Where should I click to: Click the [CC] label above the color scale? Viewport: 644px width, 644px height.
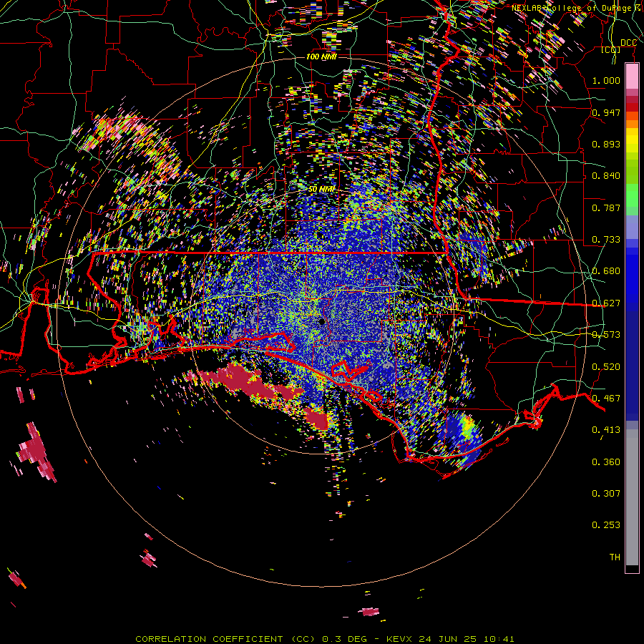(x=611, y=49)
